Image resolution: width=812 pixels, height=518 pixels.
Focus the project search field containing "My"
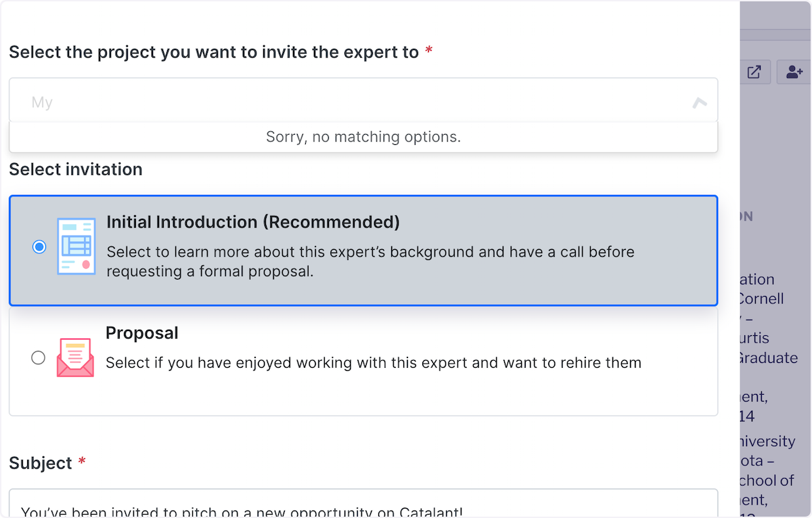click(338, 102)
